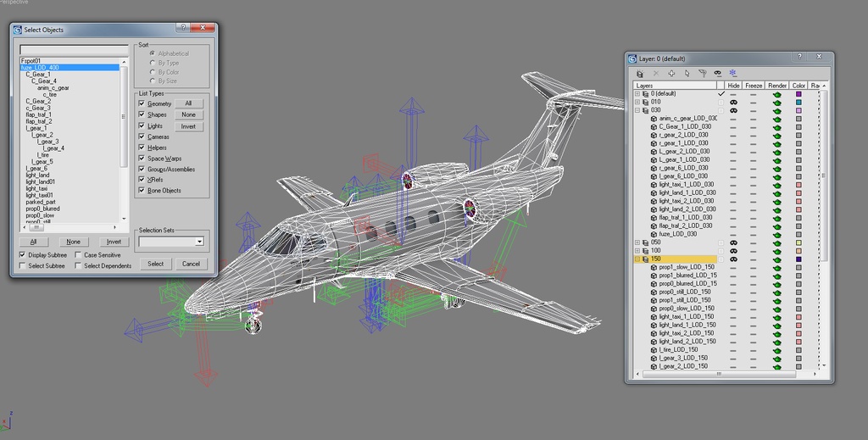Click the Freeze column header
The height and width of the screenshot is (440, 868).
[x=754, y=86]
